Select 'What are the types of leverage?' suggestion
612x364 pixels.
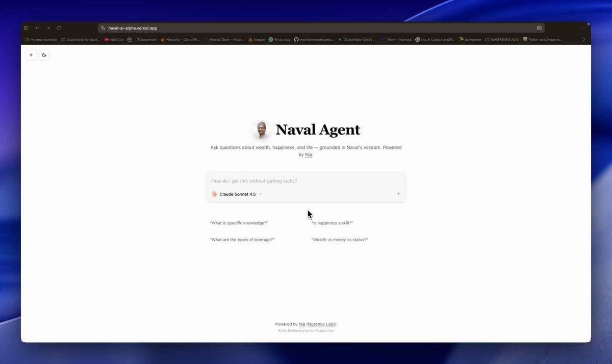point(242,240)
